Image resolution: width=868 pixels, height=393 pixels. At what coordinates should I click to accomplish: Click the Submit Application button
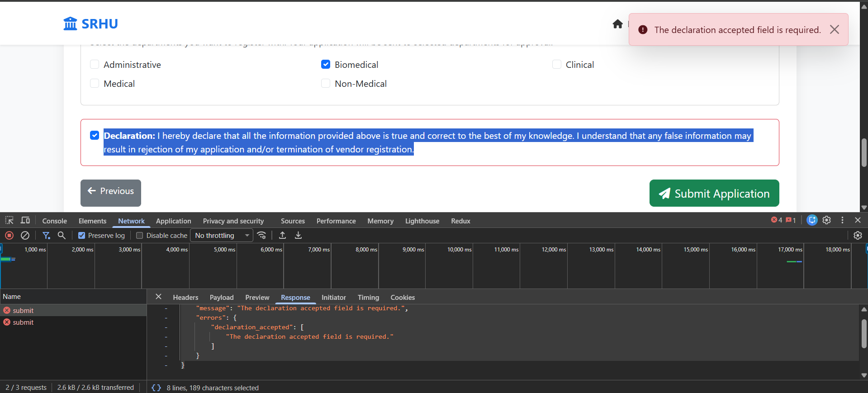714,193
